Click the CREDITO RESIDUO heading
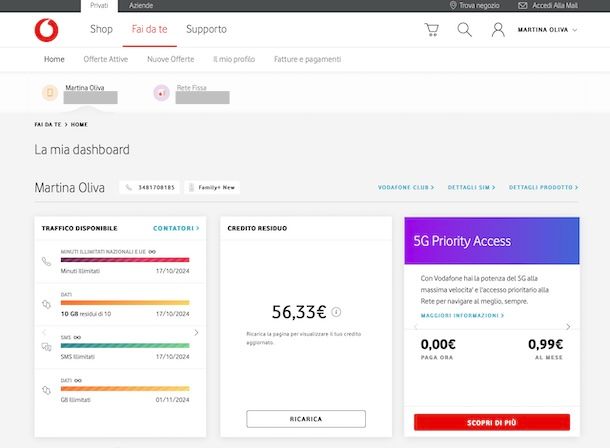610x448 pixels. click(x=257, y=228)
